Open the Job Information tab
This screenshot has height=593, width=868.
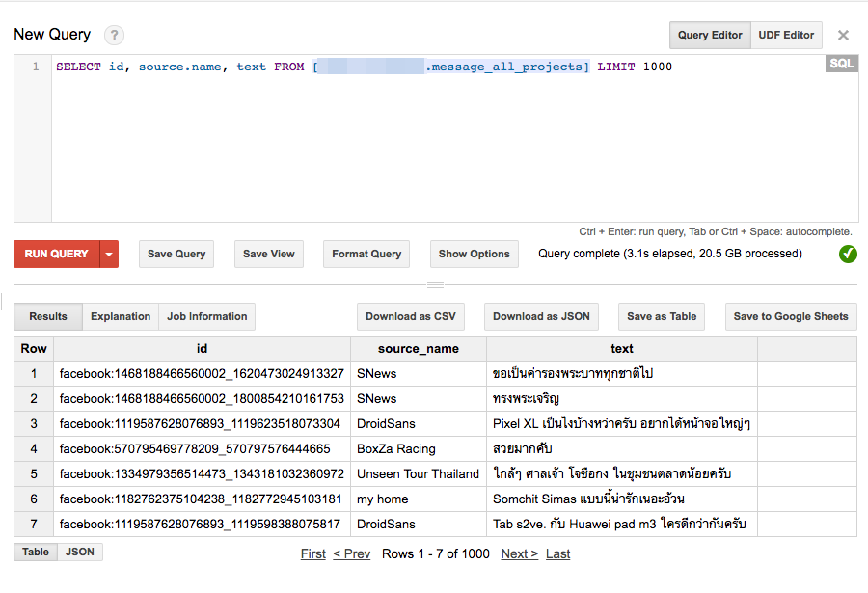207,316
